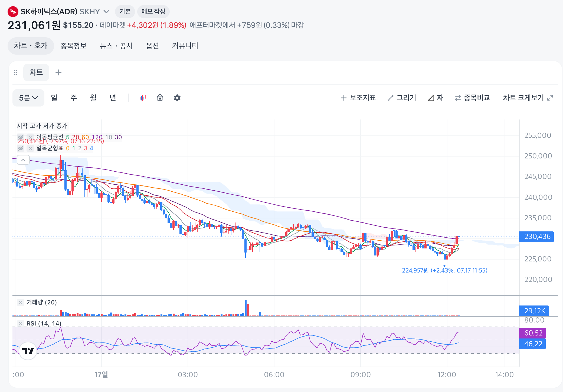This screenshot has height=392, width=563.
Task: Remove the 거래량 (20) indicator
Action: [21, 303]
